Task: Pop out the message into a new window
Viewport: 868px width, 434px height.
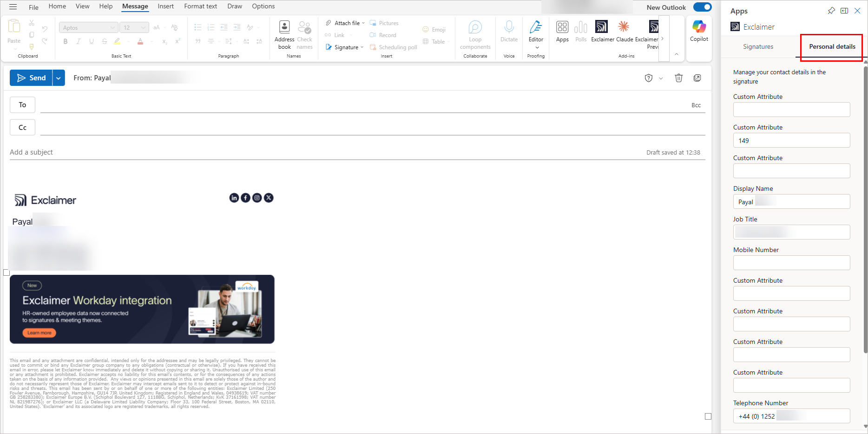Action: (697, 78)
